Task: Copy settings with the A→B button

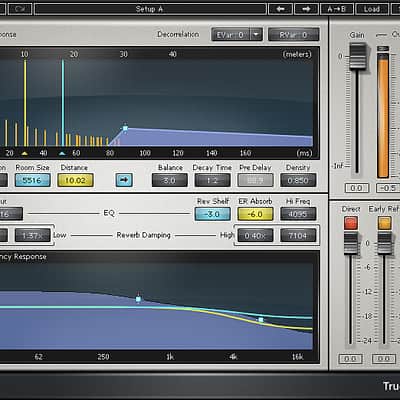Action: [x=337, y=9]
